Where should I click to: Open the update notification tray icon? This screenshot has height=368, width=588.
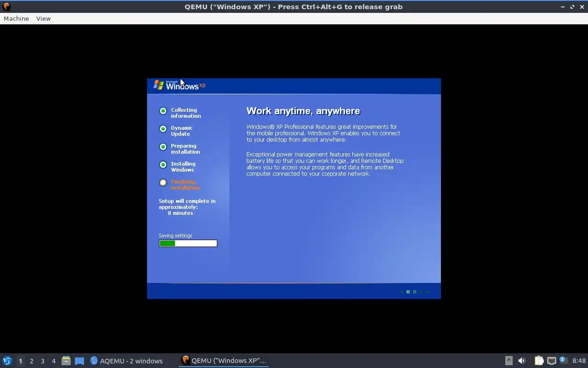tap(563, 360)
